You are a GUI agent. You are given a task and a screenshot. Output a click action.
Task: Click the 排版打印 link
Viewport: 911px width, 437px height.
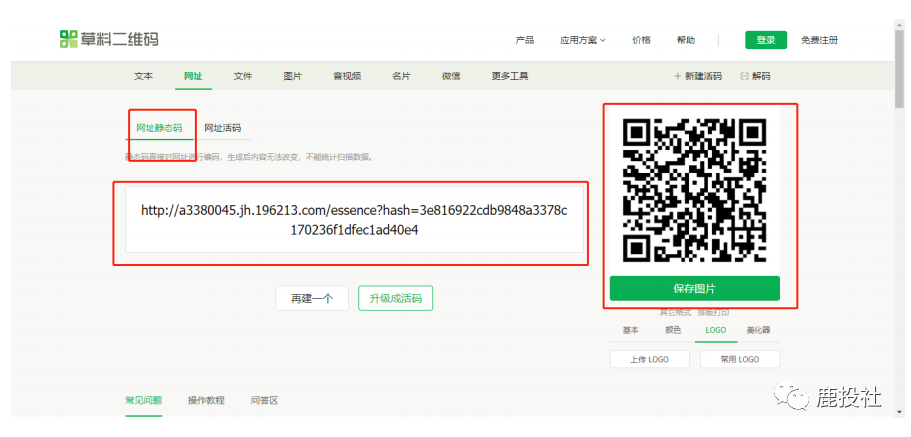coord(712,313)
